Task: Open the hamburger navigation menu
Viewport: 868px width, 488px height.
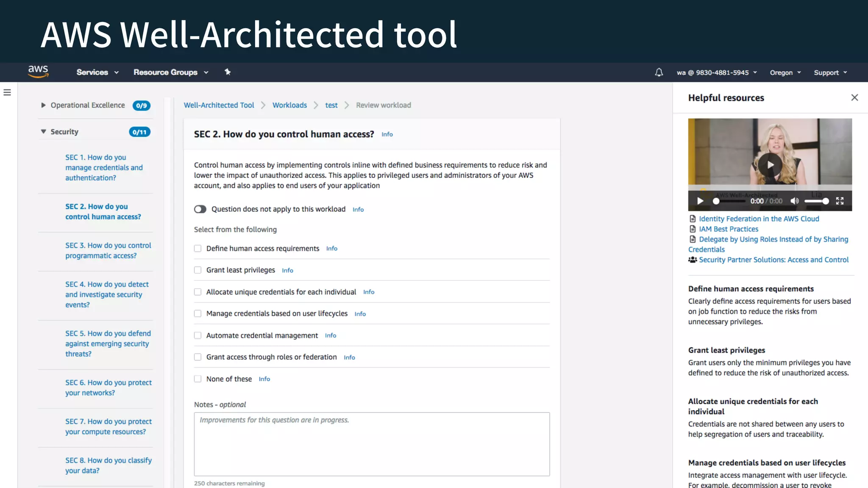Action: point(7,92)
